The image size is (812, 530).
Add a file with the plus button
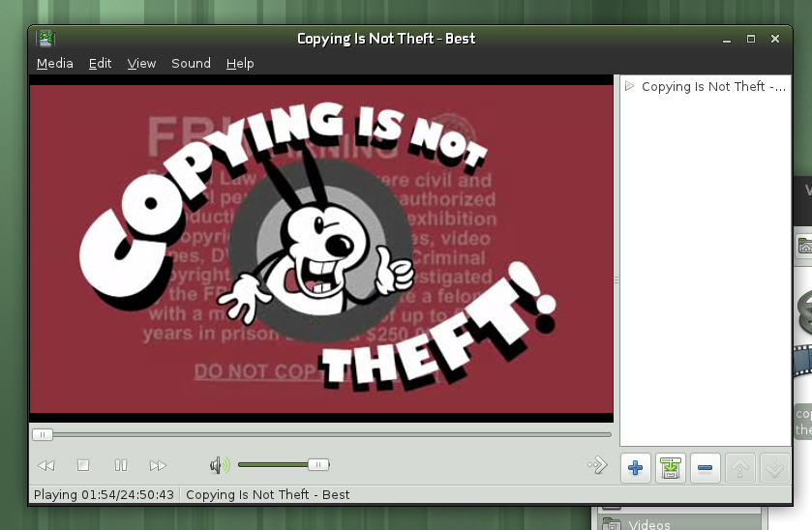pos(635,468)
